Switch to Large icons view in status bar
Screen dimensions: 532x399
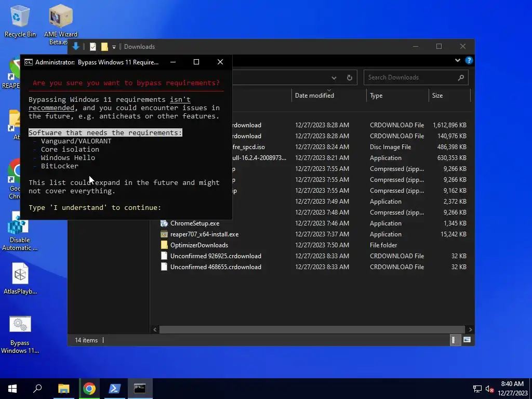click(467, 340)
